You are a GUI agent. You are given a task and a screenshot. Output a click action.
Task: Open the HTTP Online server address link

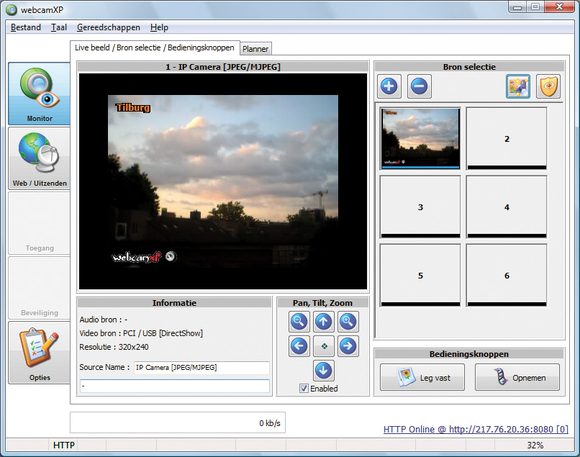(476, 429)
